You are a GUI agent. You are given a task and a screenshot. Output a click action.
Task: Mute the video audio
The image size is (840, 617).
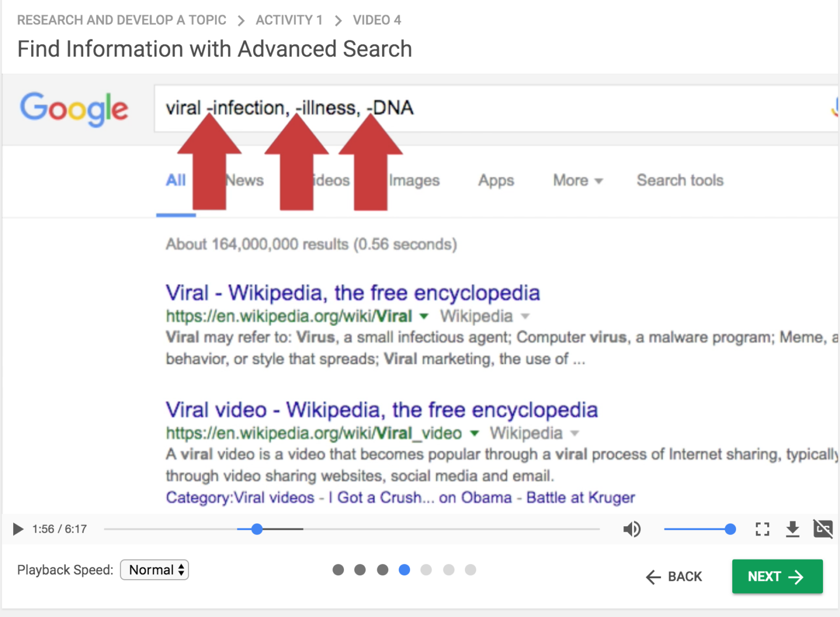coord(632,529)
